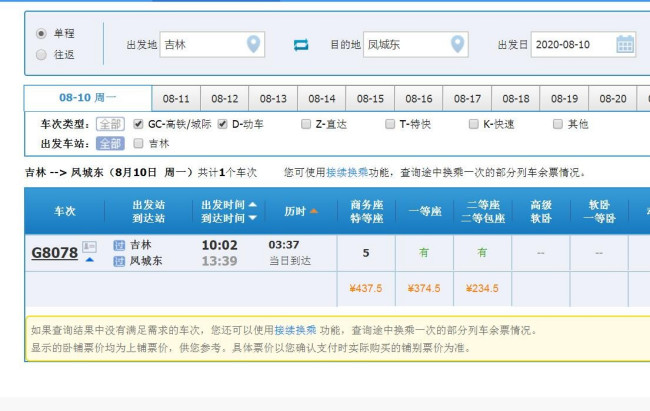Image resolution: width=650 pixels, height=411 pixels.
Task: Switch to 08-15 date tab
Action: click(370, 99)
